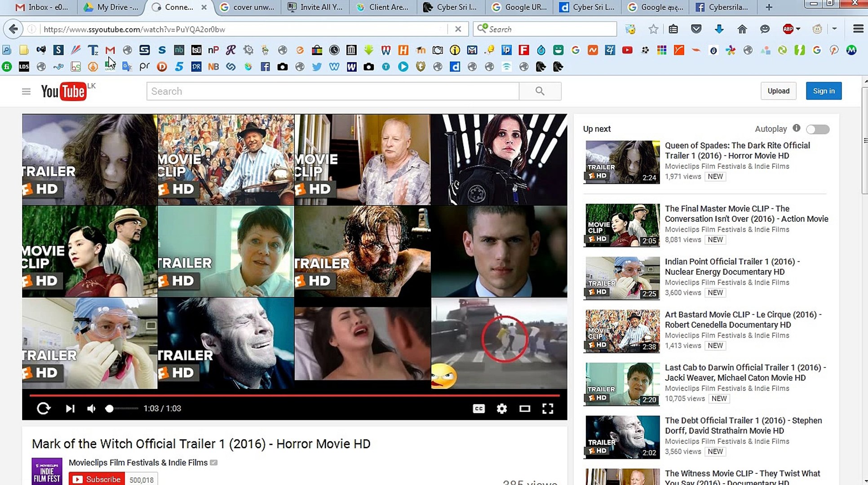Toggle the Autoplay switch

point(817,129)
